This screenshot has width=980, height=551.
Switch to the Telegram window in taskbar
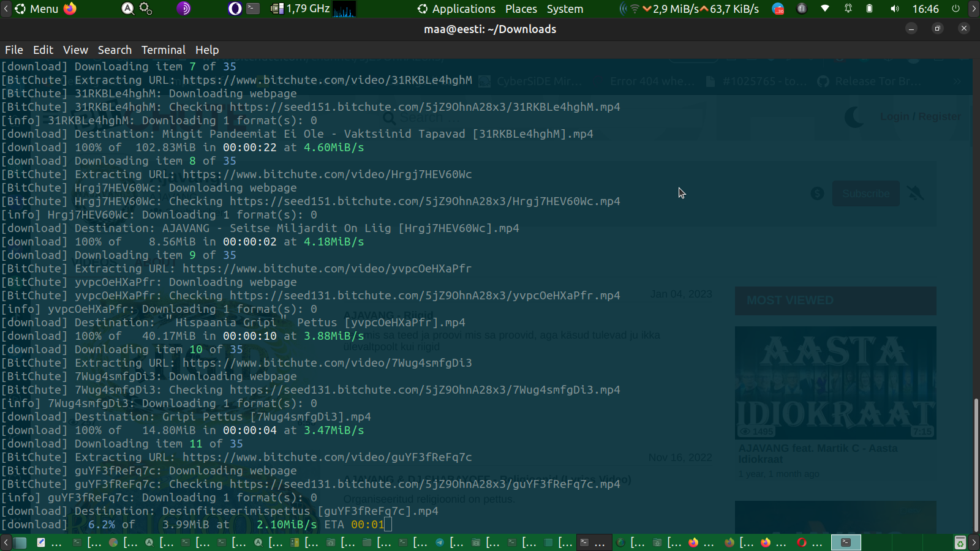[x=450, y=542]
